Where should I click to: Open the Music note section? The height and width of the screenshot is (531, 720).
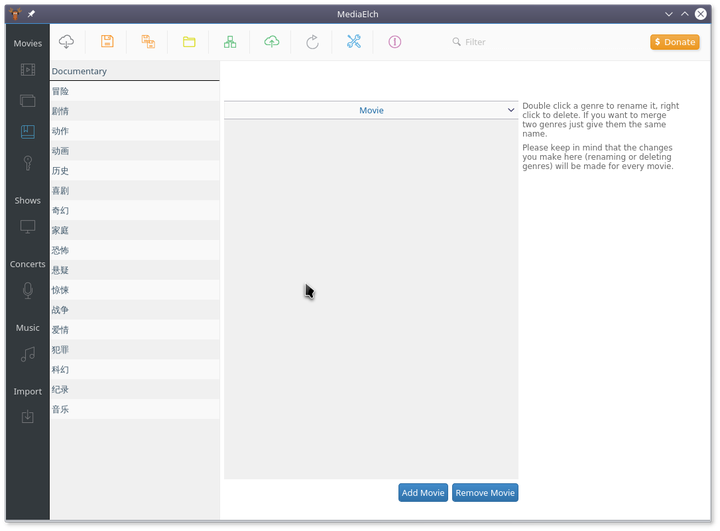(28, 353)
